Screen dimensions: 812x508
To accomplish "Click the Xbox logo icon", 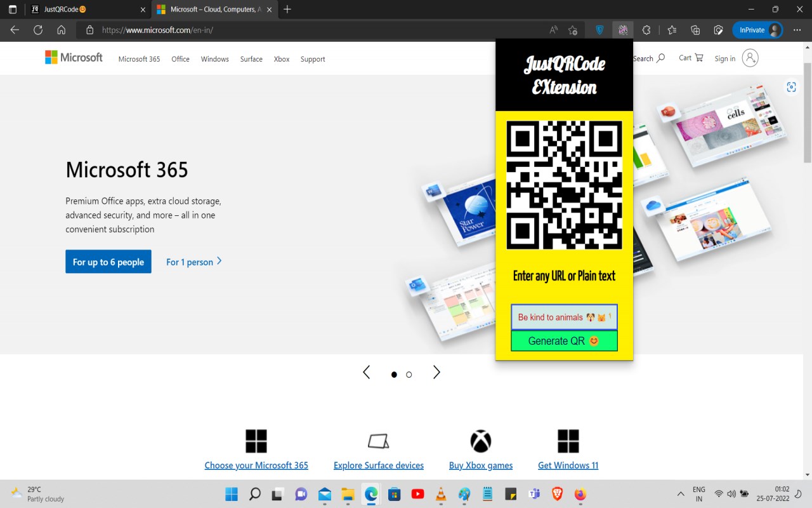I will (481, 441).
